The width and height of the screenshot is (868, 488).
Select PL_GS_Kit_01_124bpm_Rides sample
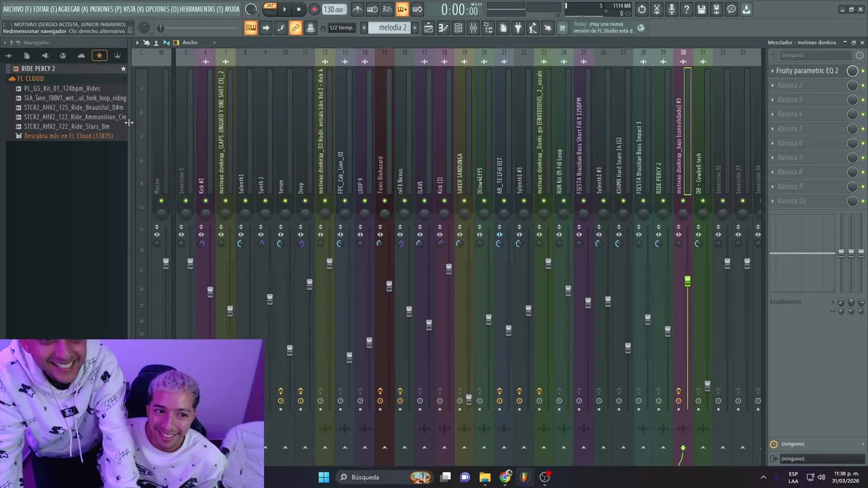(x=62, y=88)
